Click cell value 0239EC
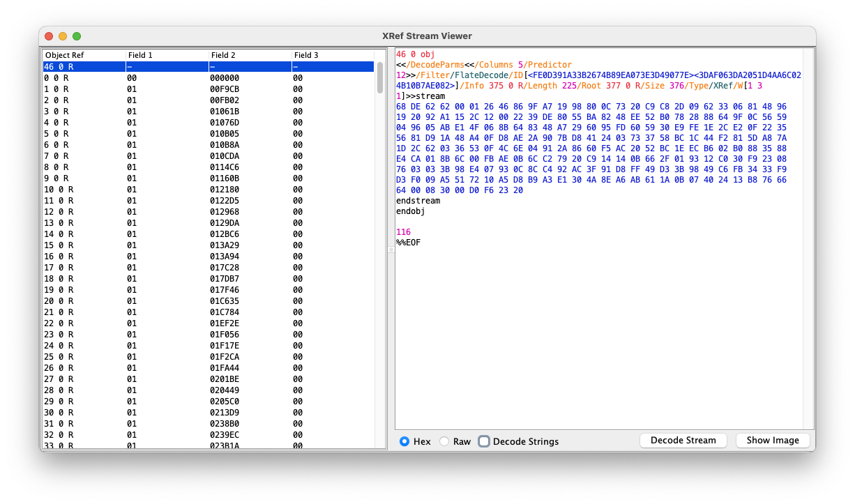The height and width of the screenshot is (504, 855). 225,435
